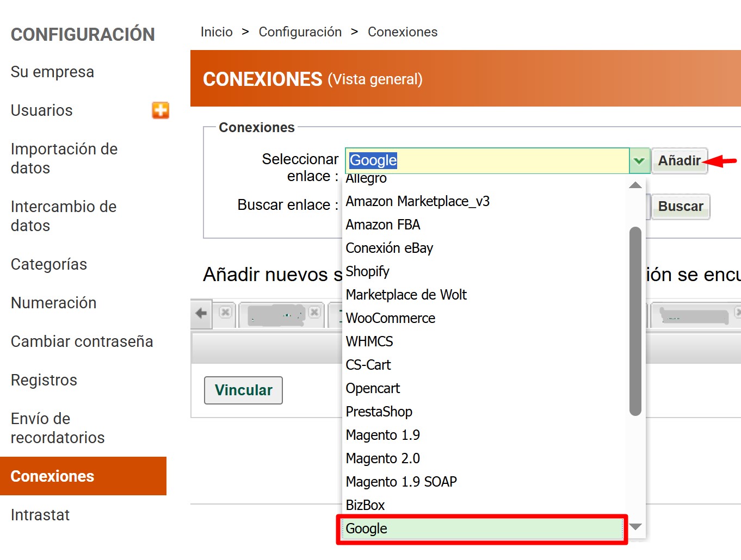Select Amazon FBA option
Image resolution: width=741 pixels, height=560 pixels.
pyautogui.click(x=383, y=225)
